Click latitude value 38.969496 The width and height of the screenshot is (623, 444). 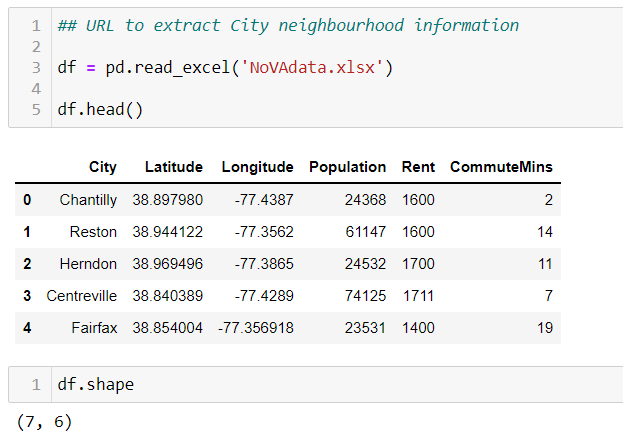168,264
